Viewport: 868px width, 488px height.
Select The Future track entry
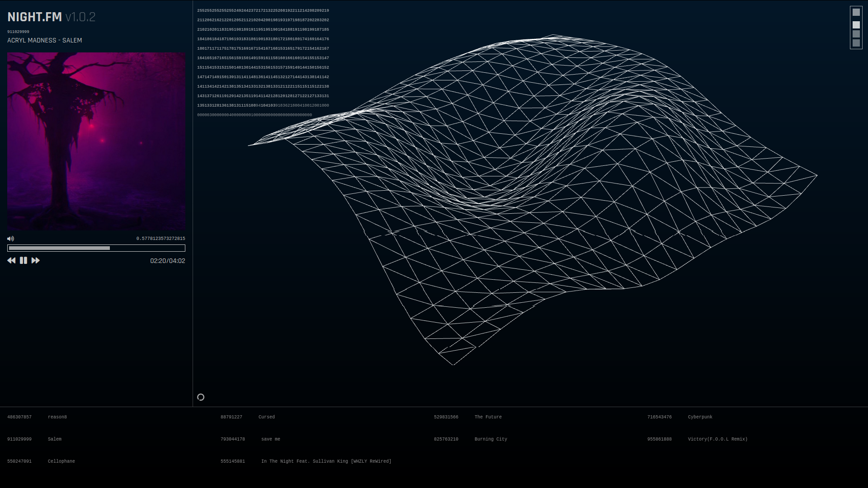pyautogui.click(x=488, y=417)
